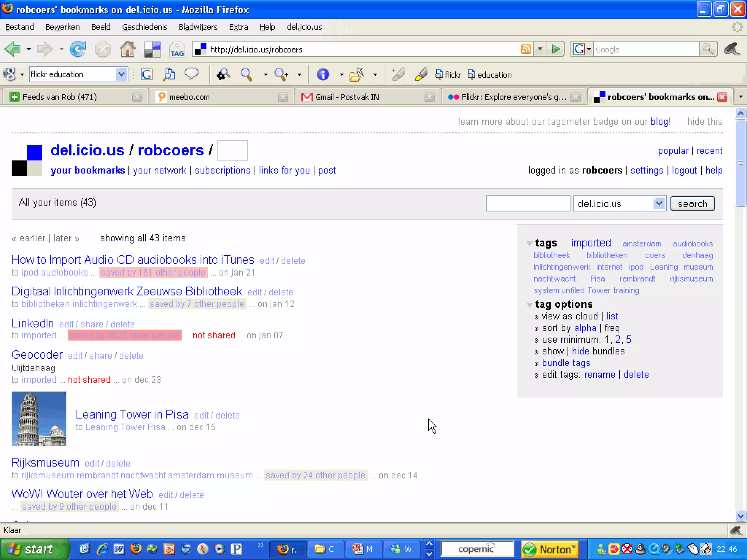Click the del.icio.us TAG toolbar button
The width and height of the screenshot is (747, 560).
[177, 49]
